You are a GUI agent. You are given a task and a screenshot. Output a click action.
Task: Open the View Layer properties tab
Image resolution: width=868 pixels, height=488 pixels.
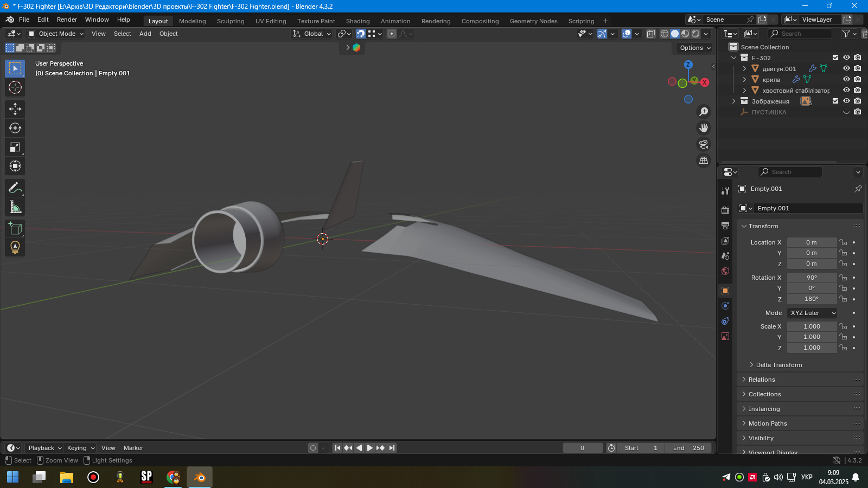pos(725,240)
